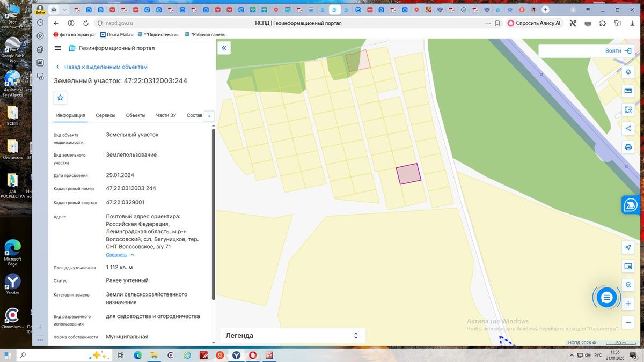Open browser history clock sidebar icon
The height and width of the screenshot is (362, 644).
click(x=40, y=23)
